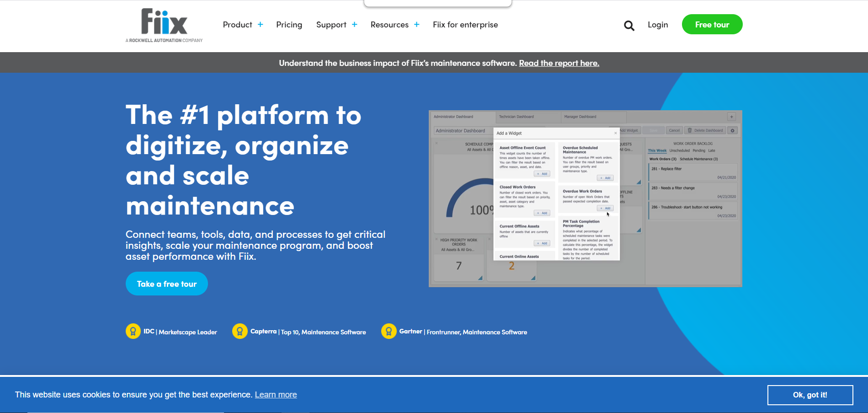Expand the Resources menu plus icon

tap(416, 25)
